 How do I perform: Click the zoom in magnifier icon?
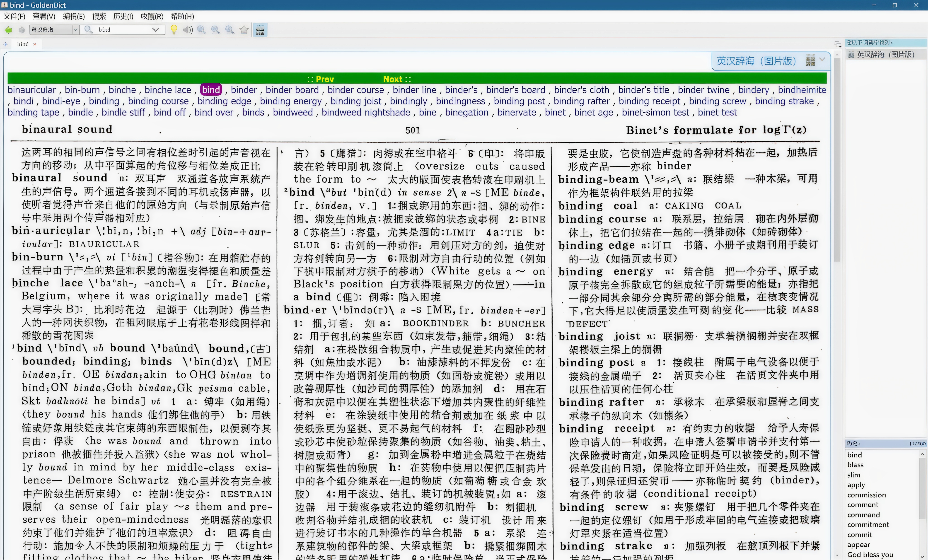point(201,30)
